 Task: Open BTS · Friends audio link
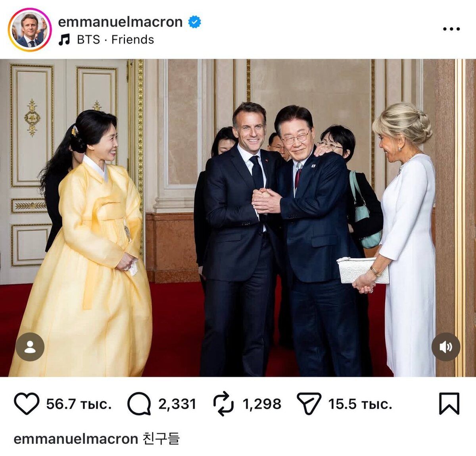[115, 40]
